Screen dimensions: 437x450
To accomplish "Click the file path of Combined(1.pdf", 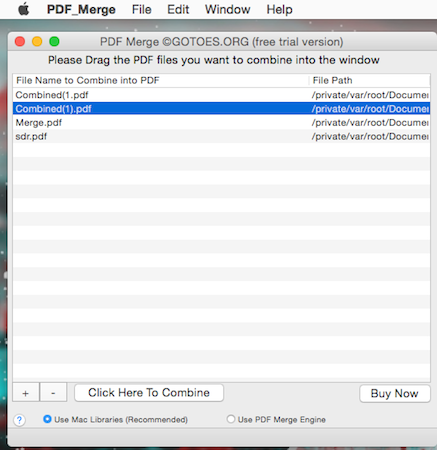I will [x=370, y=95].
